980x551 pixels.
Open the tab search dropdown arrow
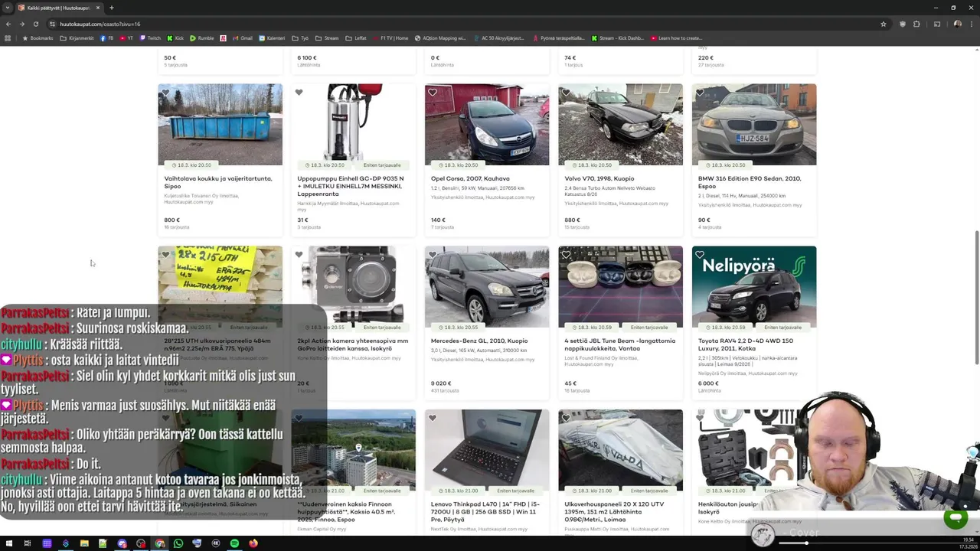[x=8, y=8]
